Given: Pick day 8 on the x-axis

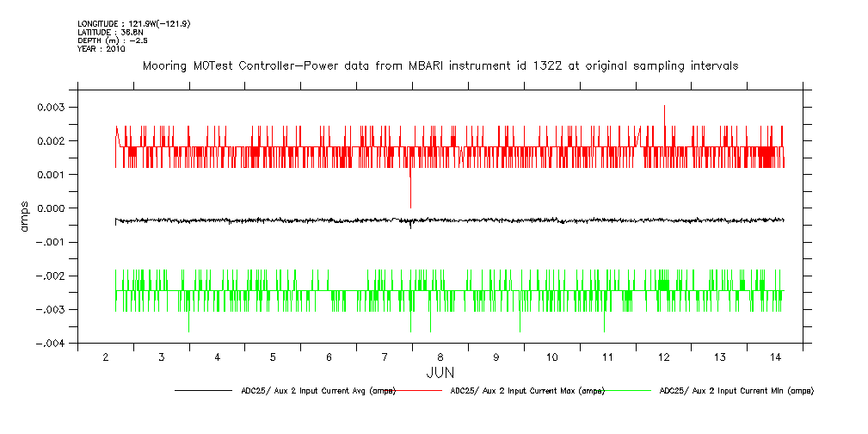Looking at the screenshot, I should [x=440, y=357].
